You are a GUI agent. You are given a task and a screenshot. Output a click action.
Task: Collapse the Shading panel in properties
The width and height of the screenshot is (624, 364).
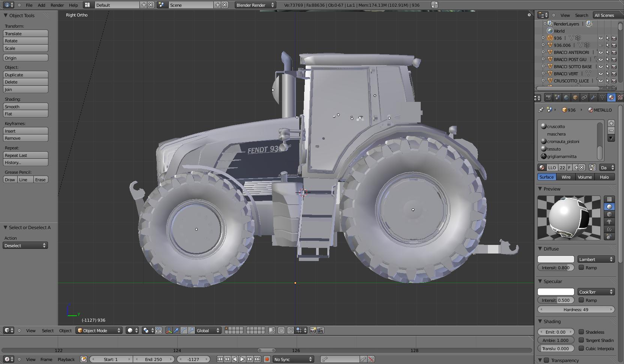tap(540, 321)
